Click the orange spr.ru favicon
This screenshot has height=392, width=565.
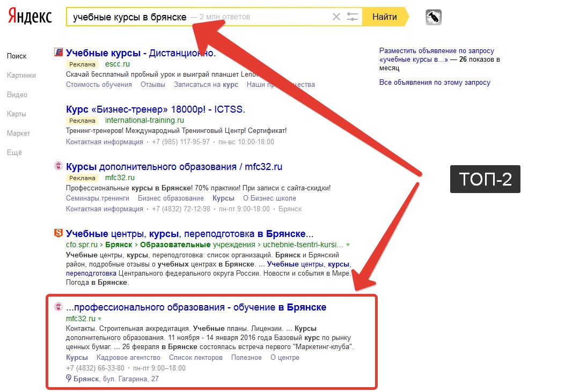pyautogui.click(x=58, y=233)
